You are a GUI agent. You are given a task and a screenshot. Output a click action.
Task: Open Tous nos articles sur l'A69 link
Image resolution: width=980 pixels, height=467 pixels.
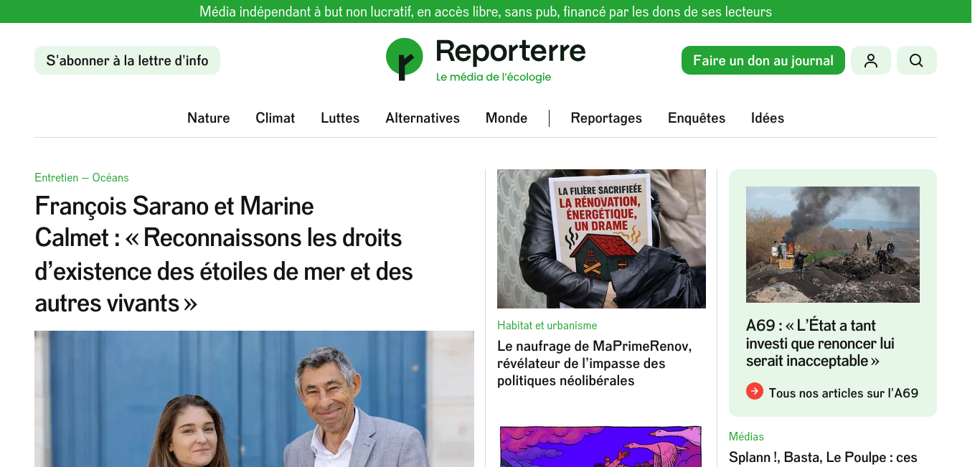click(843, 393)
